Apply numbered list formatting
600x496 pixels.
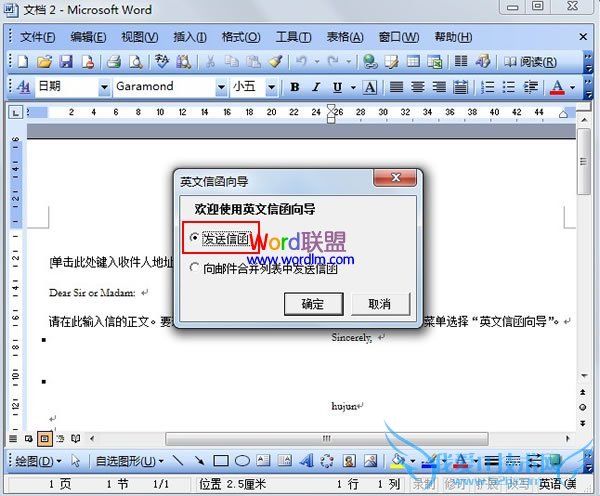point(488,87)
